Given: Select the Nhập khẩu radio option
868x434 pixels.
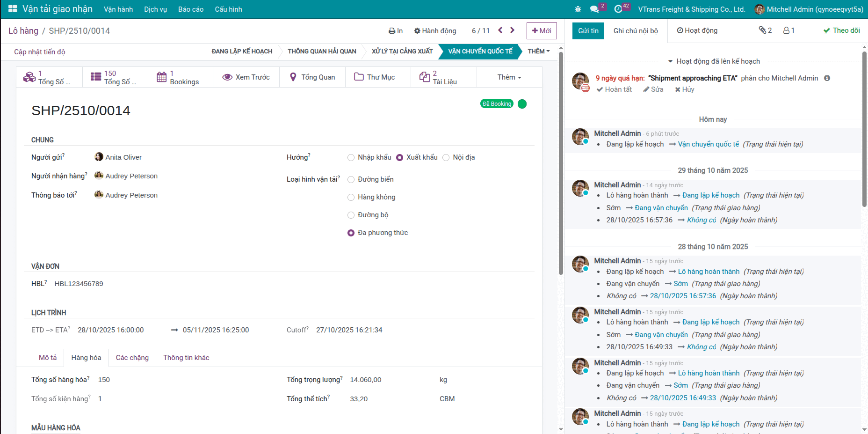Looking at the screenshot, I should pos(351,158).
